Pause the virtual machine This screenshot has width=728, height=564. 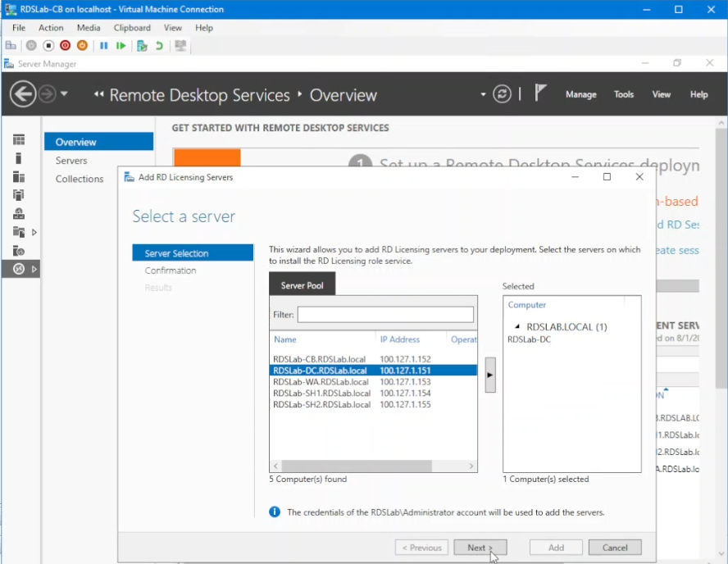click(x=104, y=45)
